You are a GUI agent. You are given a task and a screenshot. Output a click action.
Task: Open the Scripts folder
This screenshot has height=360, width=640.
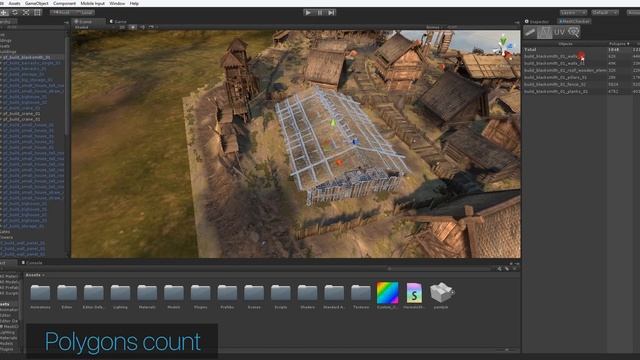(x=281, y=296)
